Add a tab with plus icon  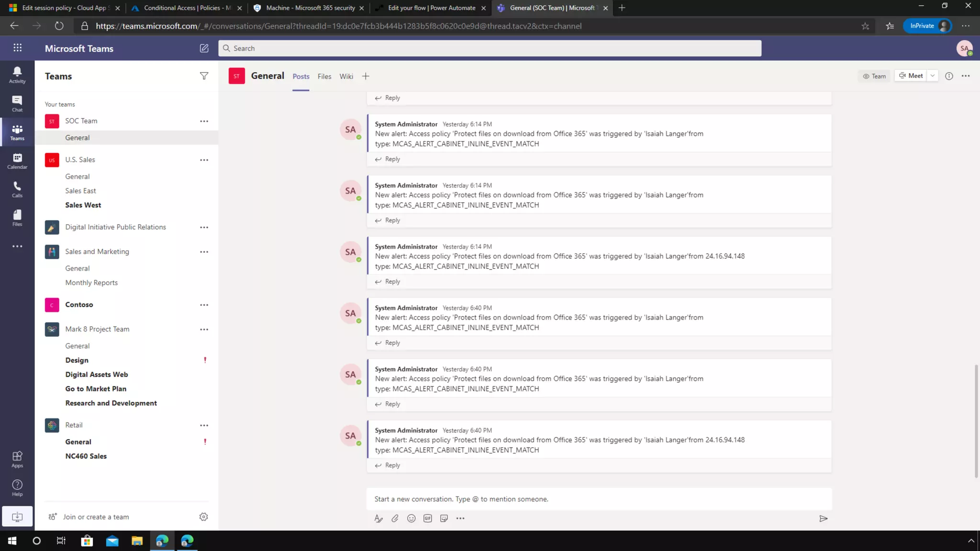(x=366, y=76)
